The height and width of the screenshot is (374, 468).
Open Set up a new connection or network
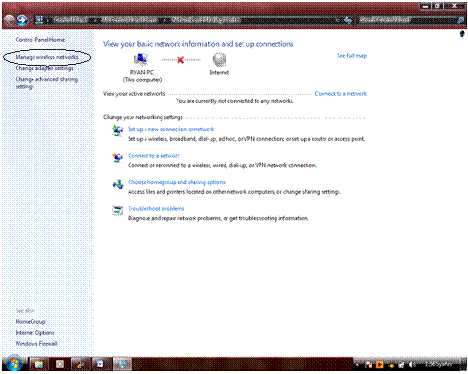pos(171,129)
